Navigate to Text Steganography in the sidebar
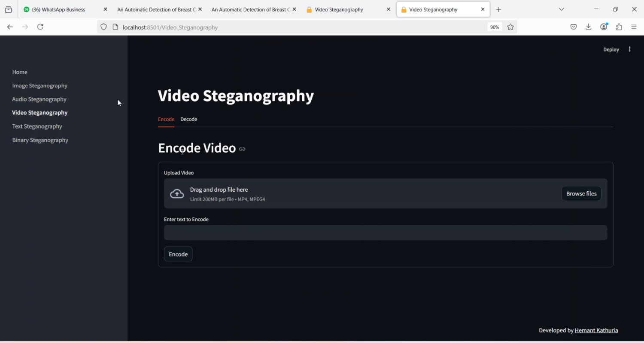 (37, 126)
